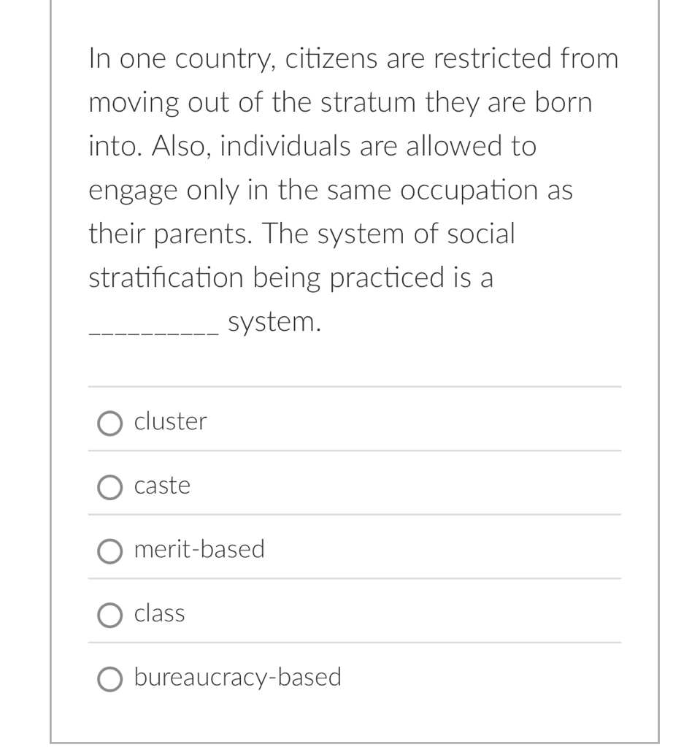Choose the "caste" radio button
This screenshot has width=700, height=747.
coord(110,487)
